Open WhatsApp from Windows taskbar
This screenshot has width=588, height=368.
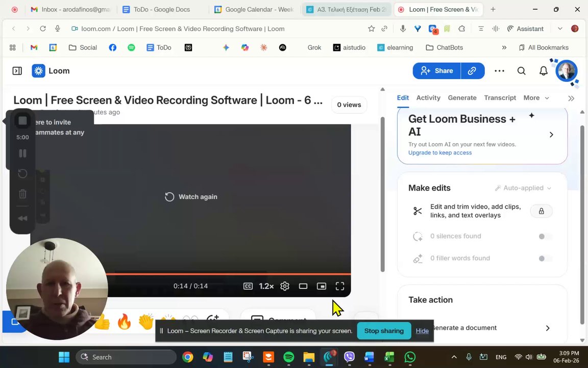pos(410,357)
